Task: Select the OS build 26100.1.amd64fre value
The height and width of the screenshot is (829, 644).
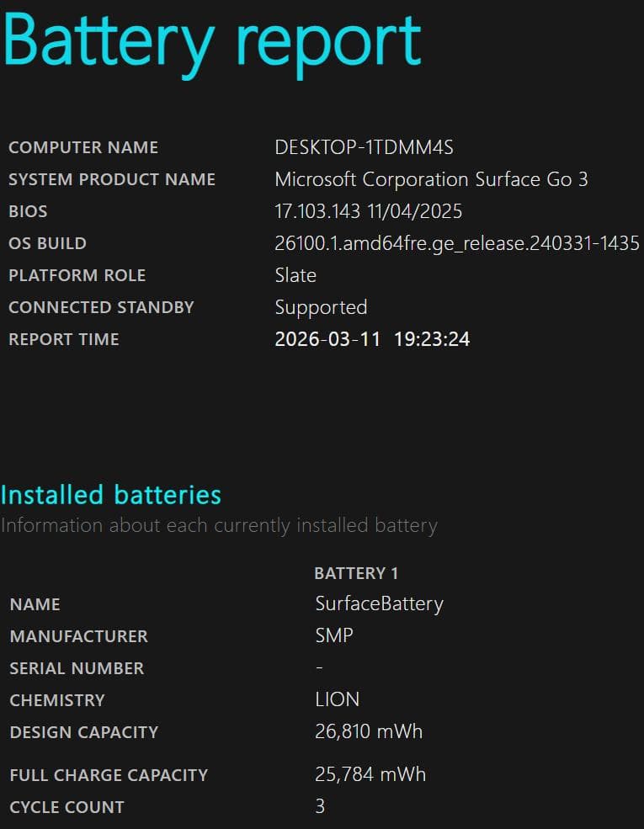Action: (457, 244)
